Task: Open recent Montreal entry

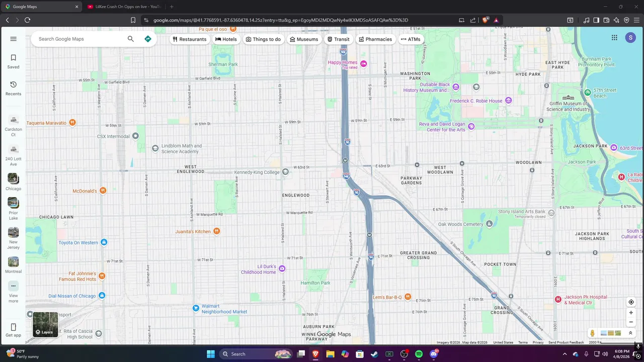Action: click(14, 265)
